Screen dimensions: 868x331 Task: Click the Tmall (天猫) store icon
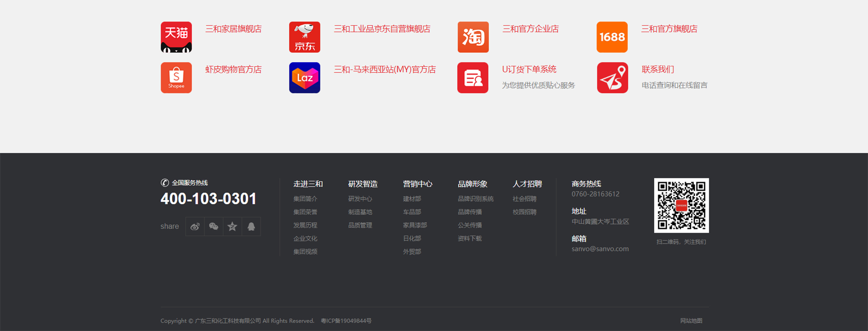coord(176,37)
